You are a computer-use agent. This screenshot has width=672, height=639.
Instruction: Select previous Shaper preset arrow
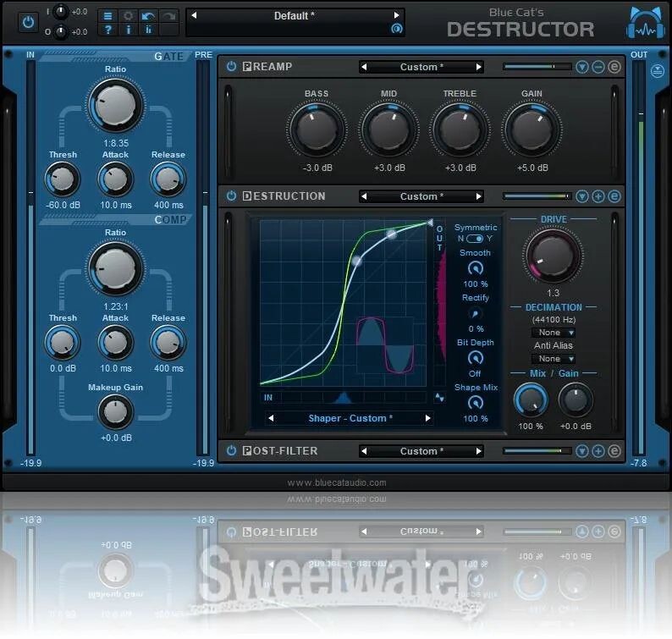(x=271, y=418)
